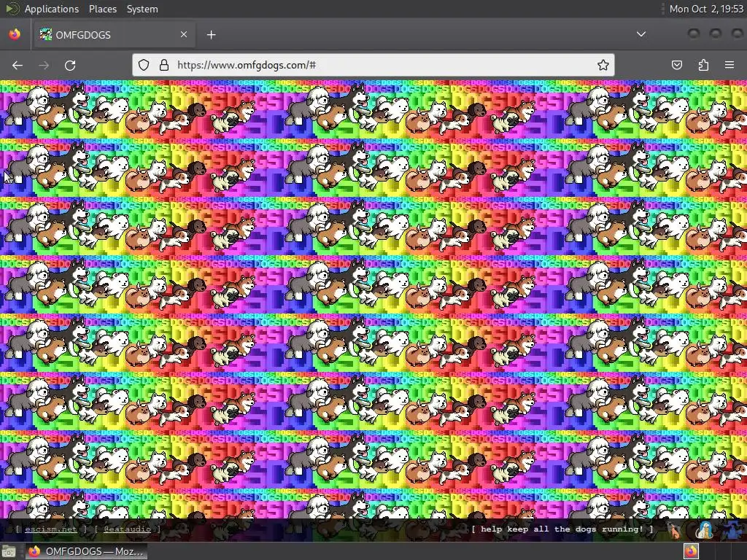Follow the escism.net link
The height and width of the screenshot is (560, 747).
tap(50, 529)
